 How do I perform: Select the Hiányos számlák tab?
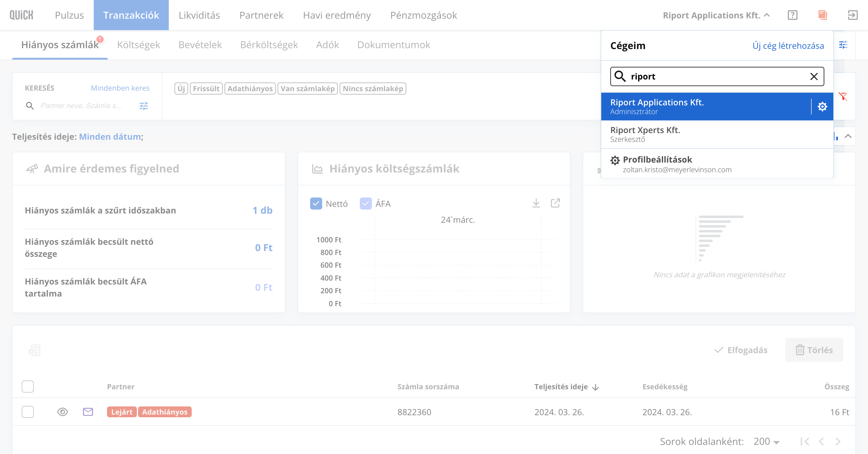[60, 45]
